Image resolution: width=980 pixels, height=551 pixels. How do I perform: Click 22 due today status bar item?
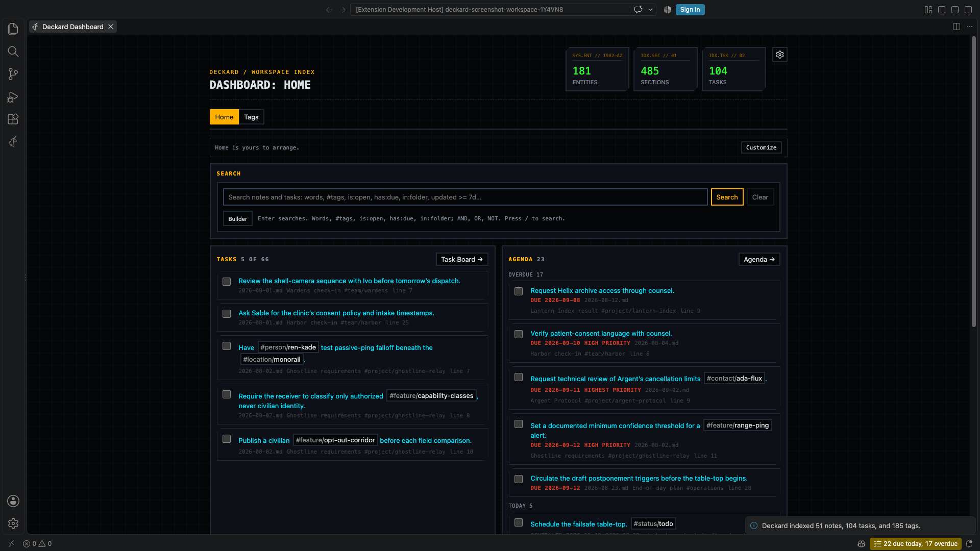tap(916, 544)
